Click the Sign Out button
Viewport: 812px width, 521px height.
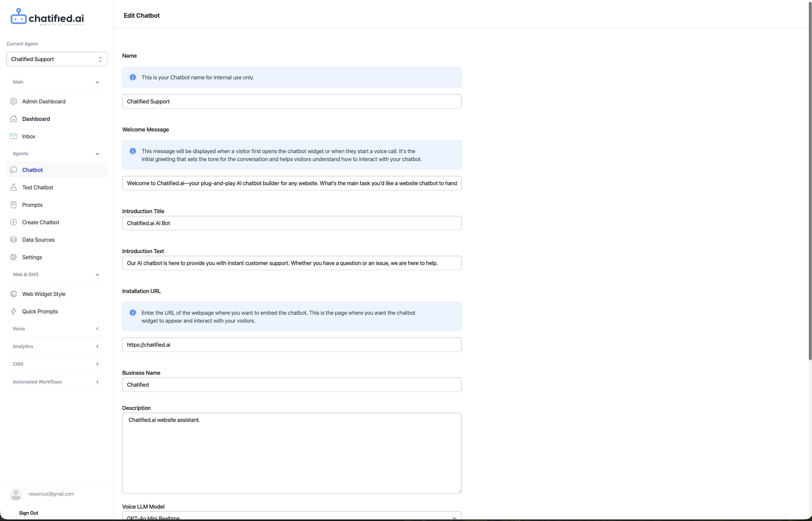pyautogui.click(x=28, y=513)
